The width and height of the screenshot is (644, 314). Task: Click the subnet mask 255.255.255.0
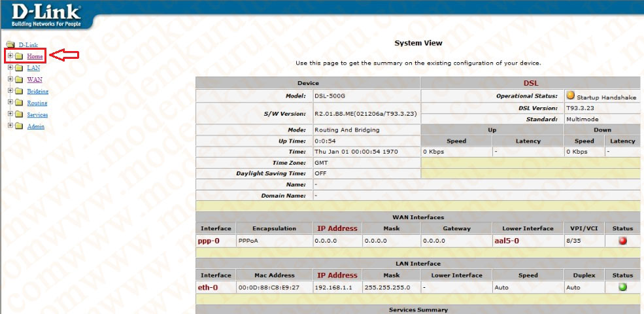pyautogui.click(x=387, y=288)
